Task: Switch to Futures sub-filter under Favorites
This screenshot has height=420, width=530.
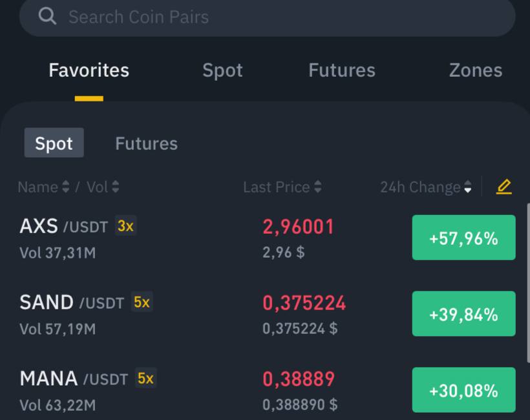Action: [x=146, y=143]
